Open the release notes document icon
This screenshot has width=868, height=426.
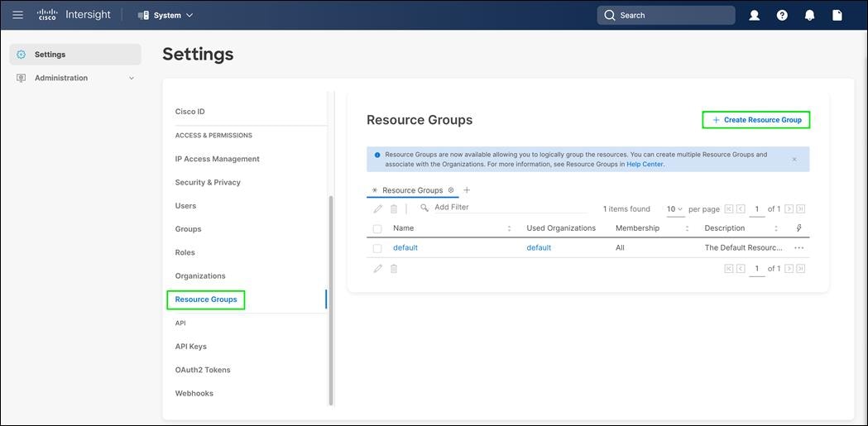point(837,16)
